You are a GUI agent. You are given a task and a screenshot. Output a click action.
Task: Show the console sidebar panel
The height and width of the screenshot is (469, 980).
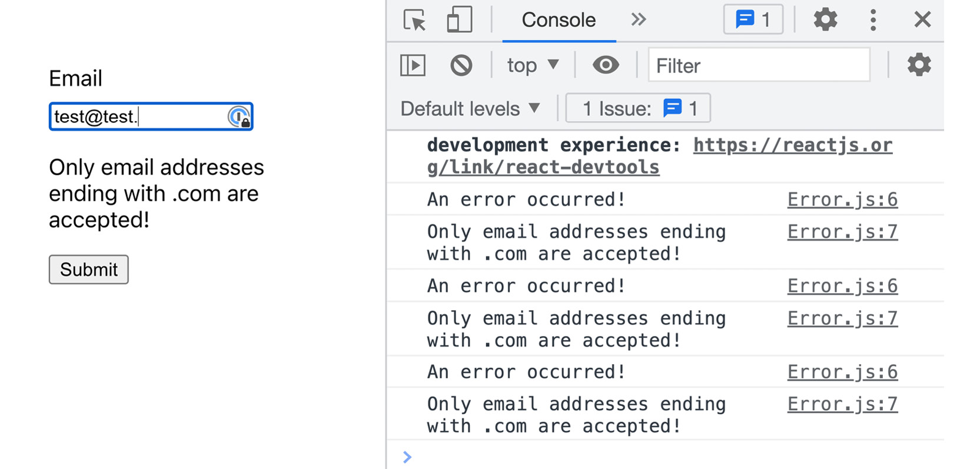(x=413, y=65)
